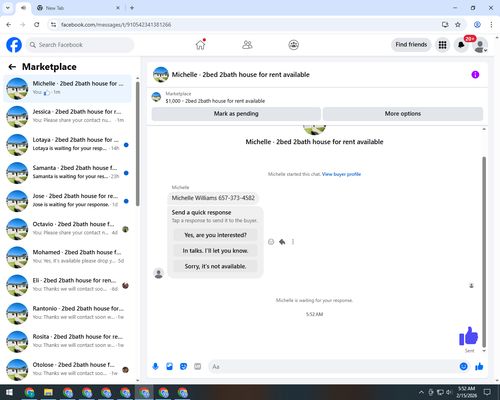
Task: Send a thumbs up like
Action: (x=479, y=367)
